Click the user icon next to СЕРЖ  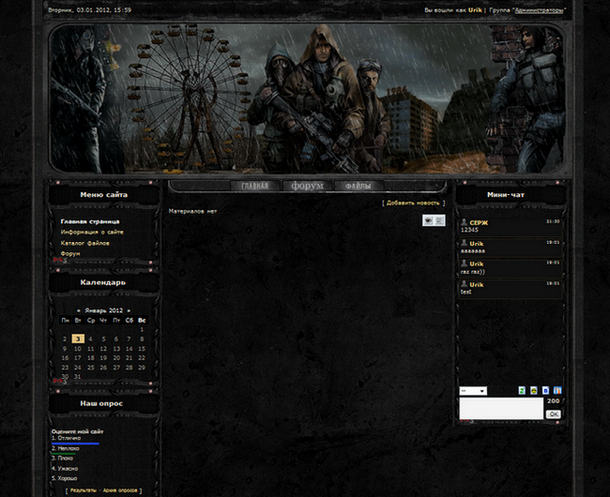click(464, 222)
